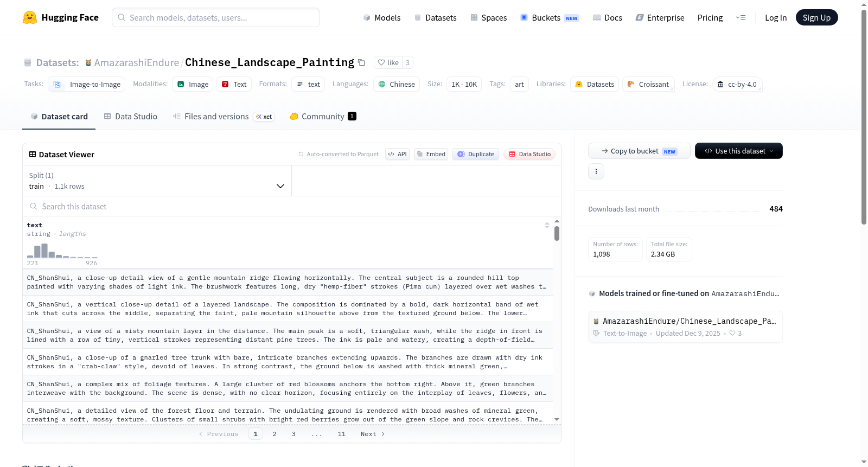This screenshot has height=467, width=868.
Task: Expand the Split train dropdown
Action: (x=157, y=181)
